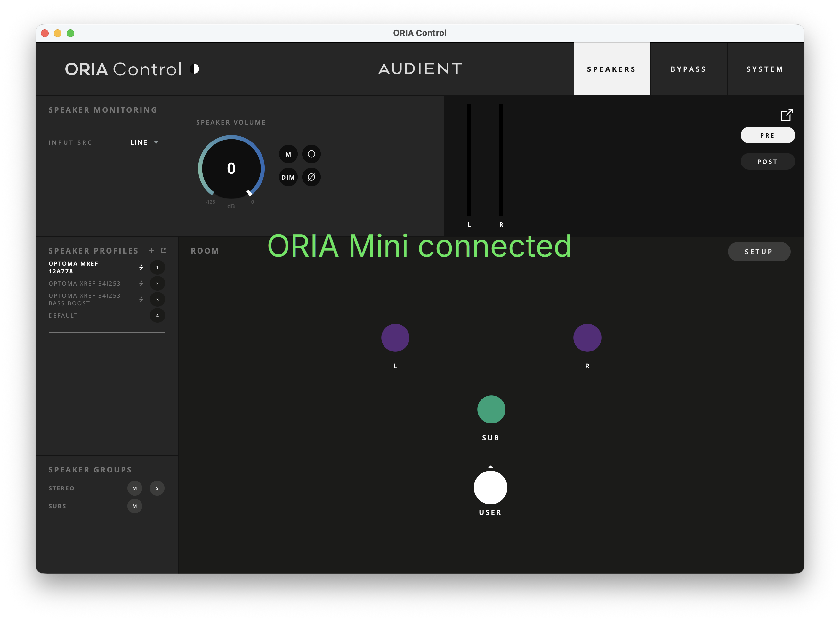This screenshot has height=621, width=840.
Task: Click lightning icon for Optoma XREF 341253 row
Action: click(141, 283)
